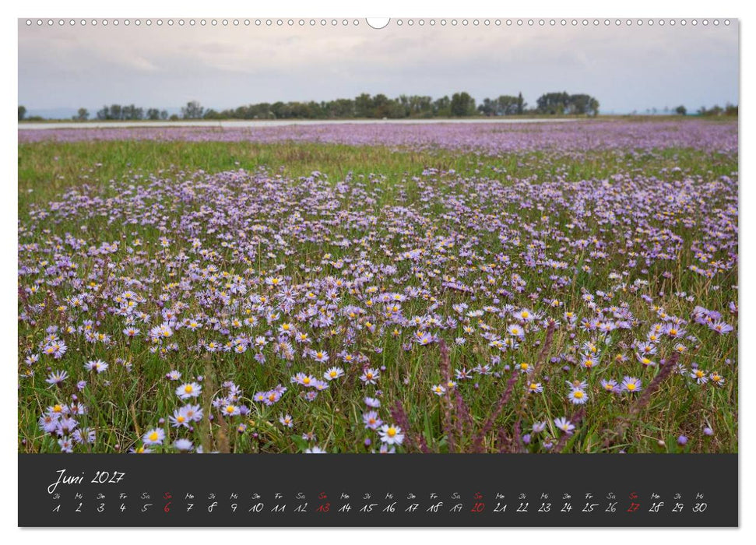Image resolution: width=756 pixels, height=545 pixels.
Task: Select date 23 on the strip
Action: (544, 508)
